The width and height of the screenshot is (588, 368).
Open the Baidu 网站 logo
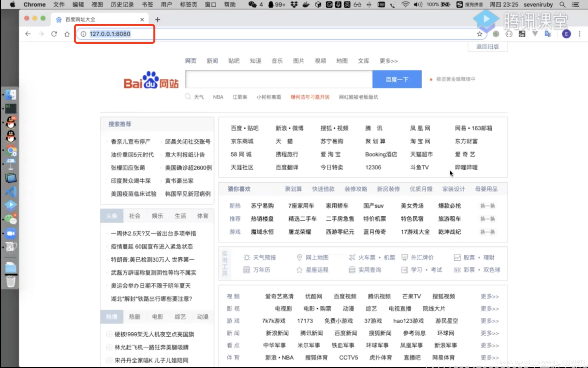(151, 80)
